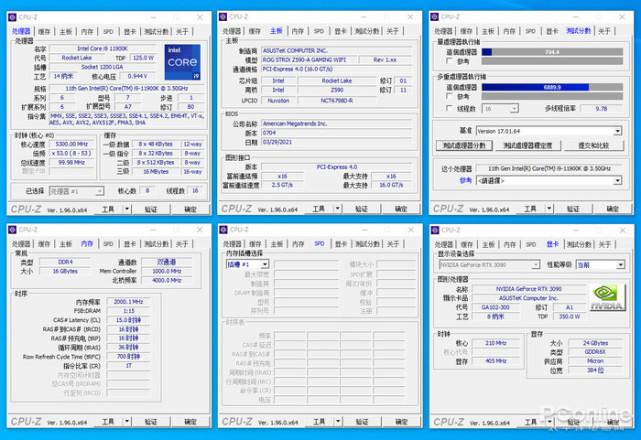
Task: Click the CPU-Z title icon in mainboard window
Action: [x=223, y=17]
